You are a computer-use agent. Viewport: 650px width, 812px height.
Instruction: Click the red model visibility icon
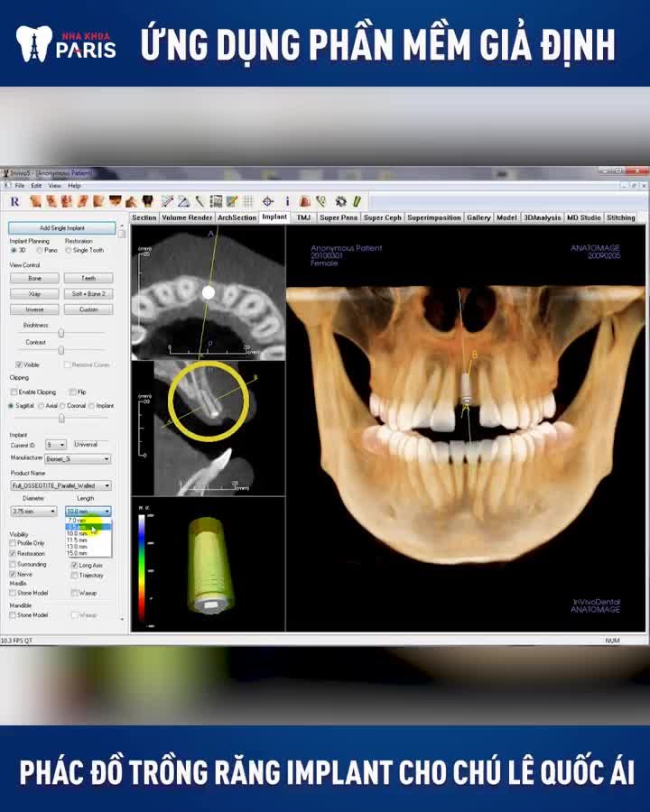[305, 201]
